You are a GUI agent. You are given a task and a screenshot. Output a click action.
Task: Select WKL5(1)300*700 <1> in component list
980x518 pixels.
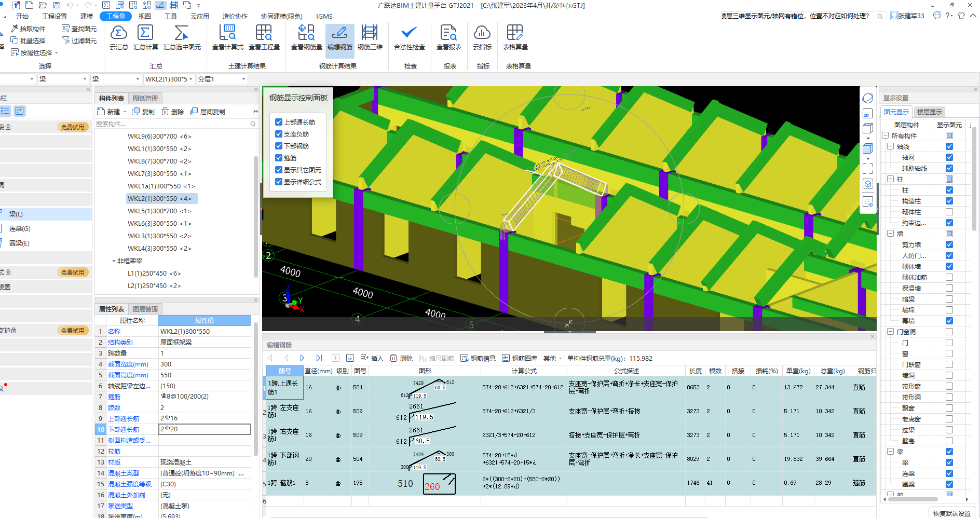click(x=159, y=211)
